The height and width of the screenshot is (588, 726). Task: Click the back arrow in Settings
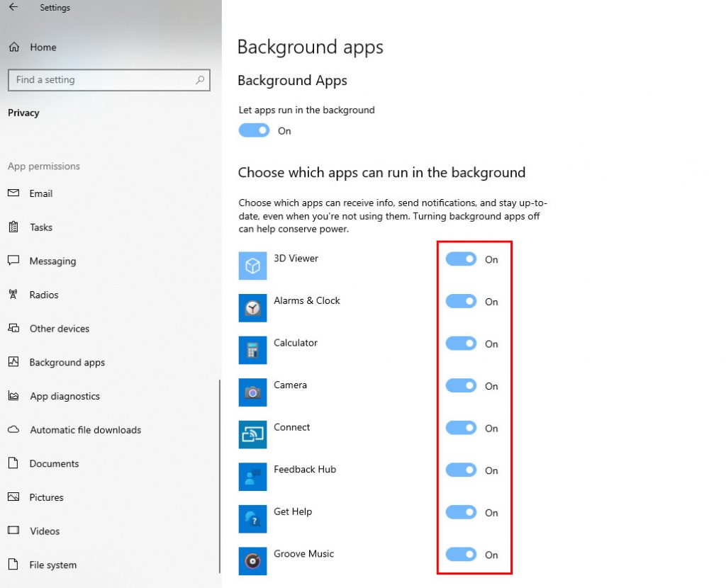tap(13, 8)
